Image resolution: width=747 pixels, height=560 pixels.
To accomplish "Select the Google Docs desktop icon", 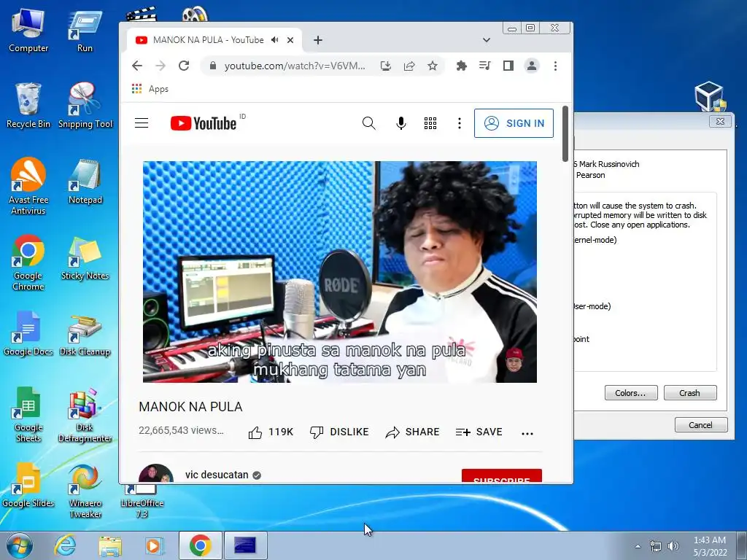I will click(x=28, y=333).
